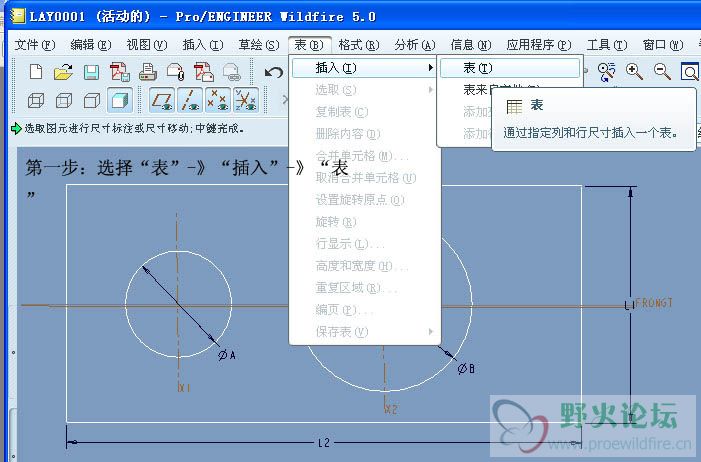The width and height of the screenshot is (701, 462).
Task: Click the repaint magnifier icon
Action: coord(607,72)
